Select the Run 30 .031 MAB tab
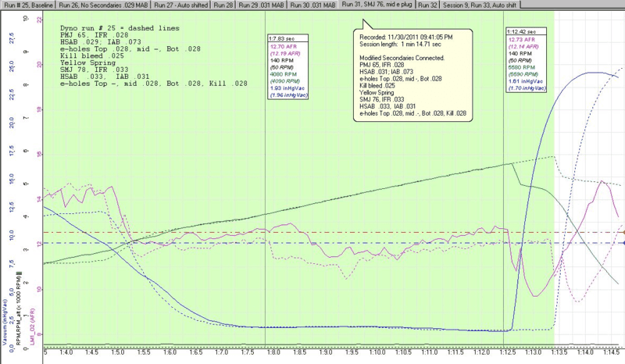 pyautogui.click(x=312, y=5)
